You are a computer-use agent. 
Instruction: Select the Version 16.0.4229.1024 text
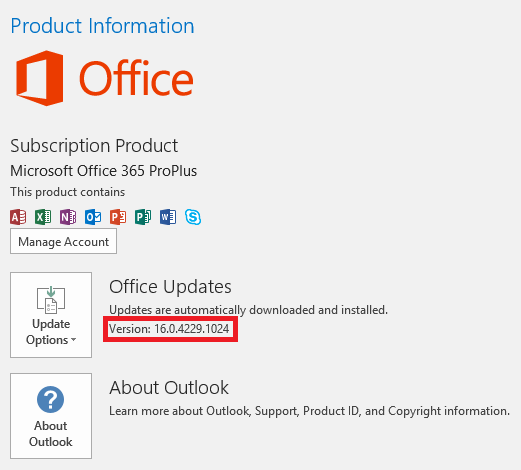(x=169, y=329)
